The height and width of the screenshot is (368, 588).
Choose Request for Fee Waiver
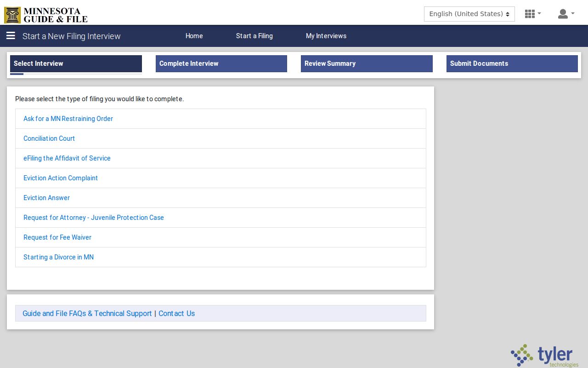[220, 237]
